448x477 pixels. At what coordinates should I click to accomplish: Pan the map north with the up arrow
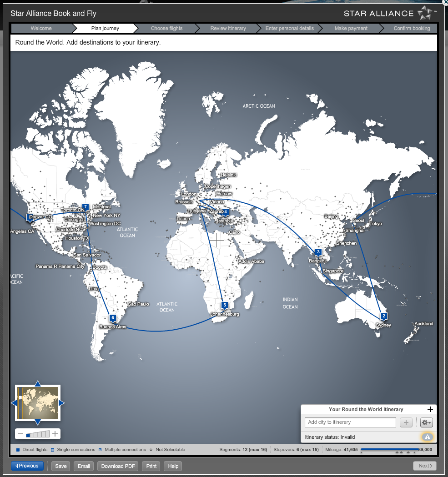pos(37,384)
